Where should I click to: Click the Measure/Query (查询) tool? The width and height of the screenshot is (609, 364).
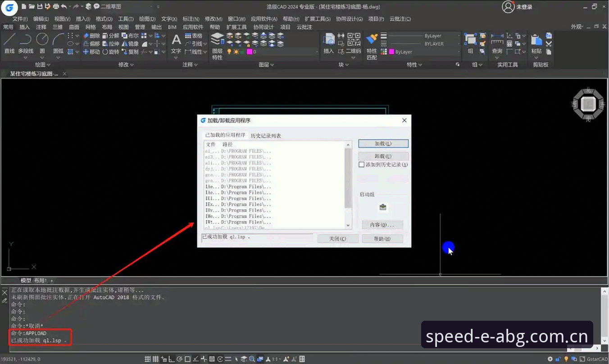click(497, 43)
